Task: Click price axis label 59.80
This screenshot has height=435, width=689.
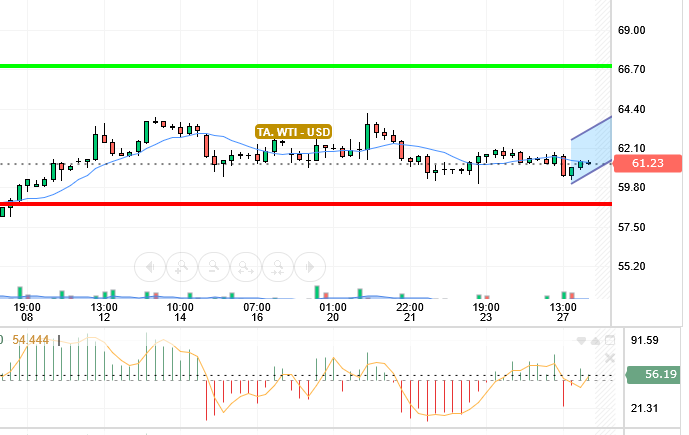Action: click(631, 188)
